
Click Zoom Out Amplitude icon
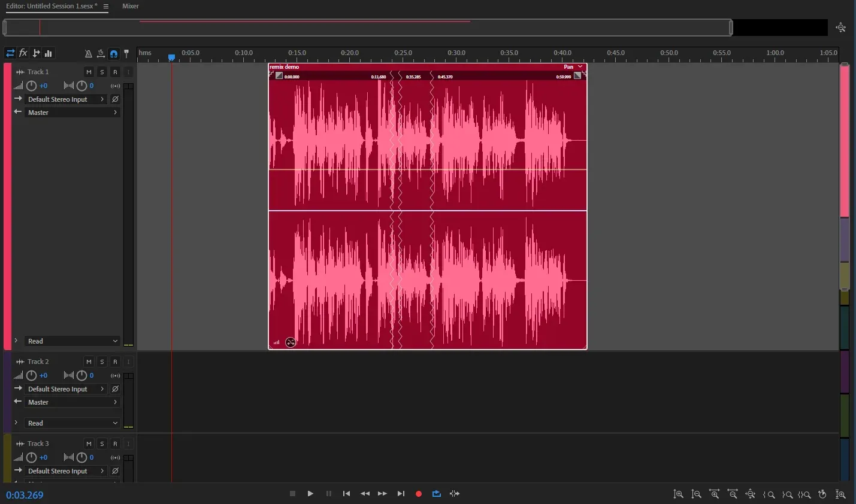coord(697,494)
